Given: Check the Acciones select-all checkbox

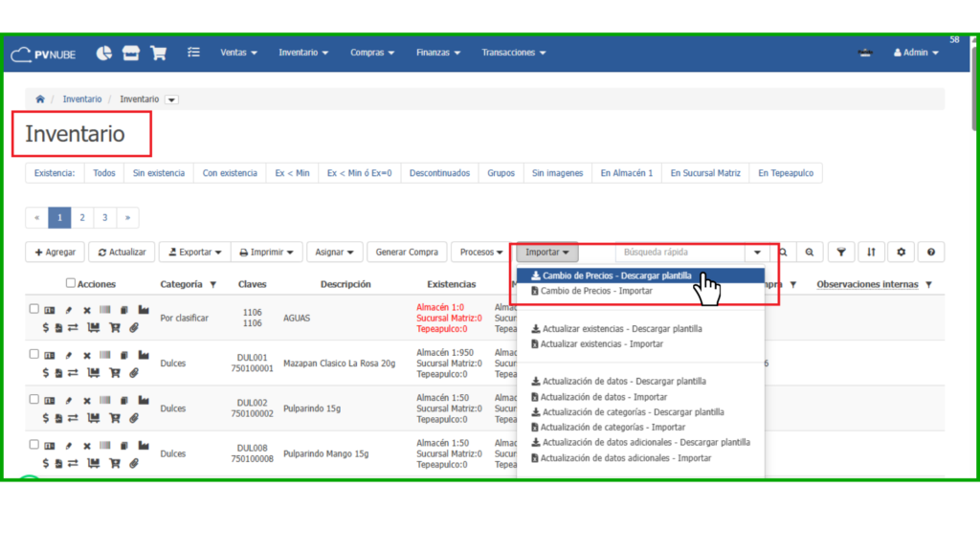Looking at the screenshot, I should pyautogui.click(x=71, y=283).
